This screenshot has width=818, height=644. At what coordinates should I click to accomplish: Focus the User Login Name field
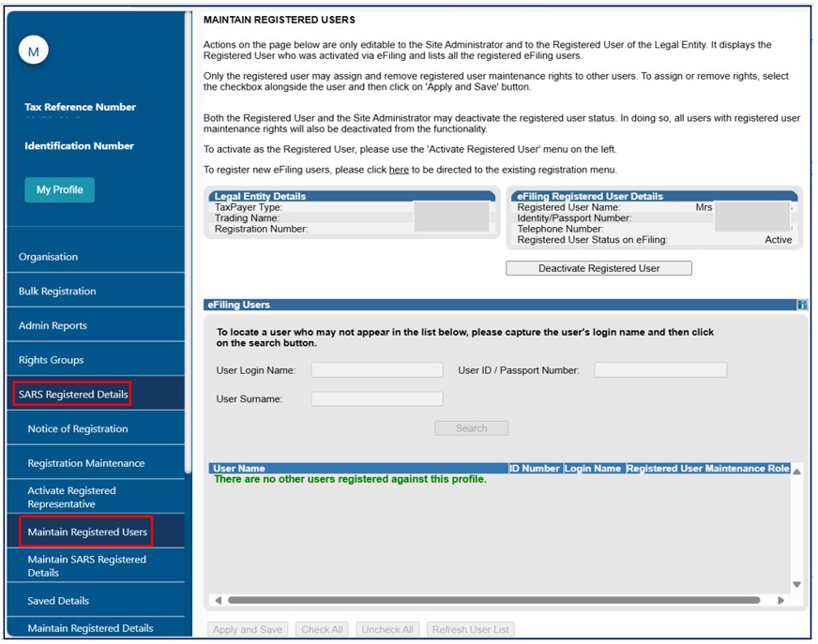tap(377, 370)
